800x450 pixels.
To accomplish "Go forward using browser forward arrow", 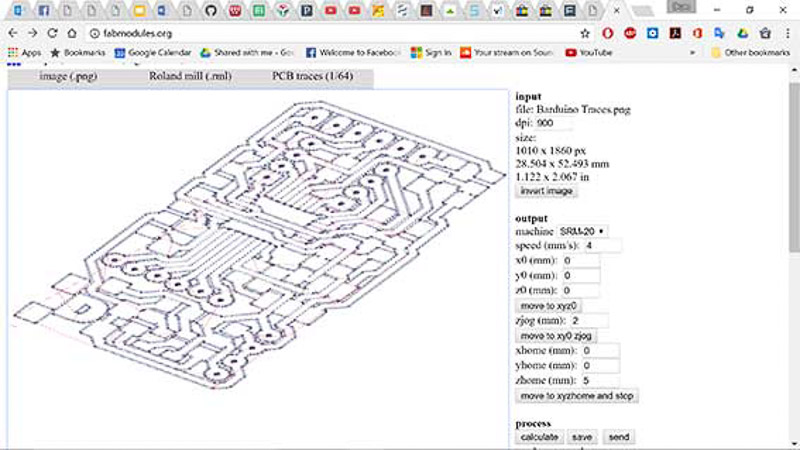I will (33, 33).
